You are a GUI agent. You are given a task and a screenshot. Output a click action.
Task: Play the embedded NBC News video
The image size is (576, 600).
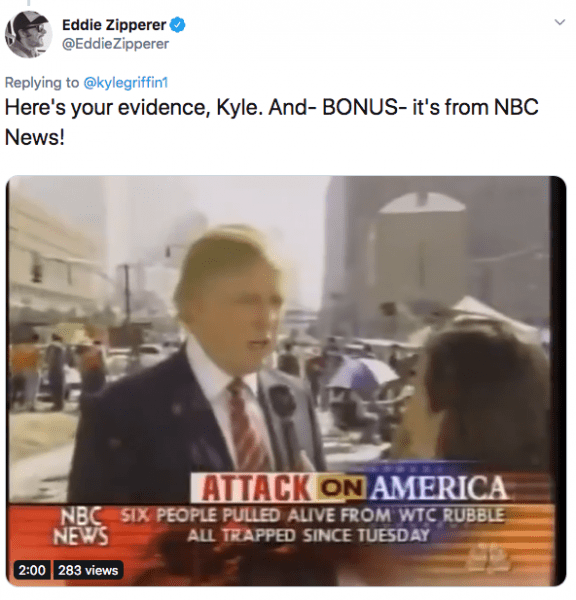click(x=286, y=381)
